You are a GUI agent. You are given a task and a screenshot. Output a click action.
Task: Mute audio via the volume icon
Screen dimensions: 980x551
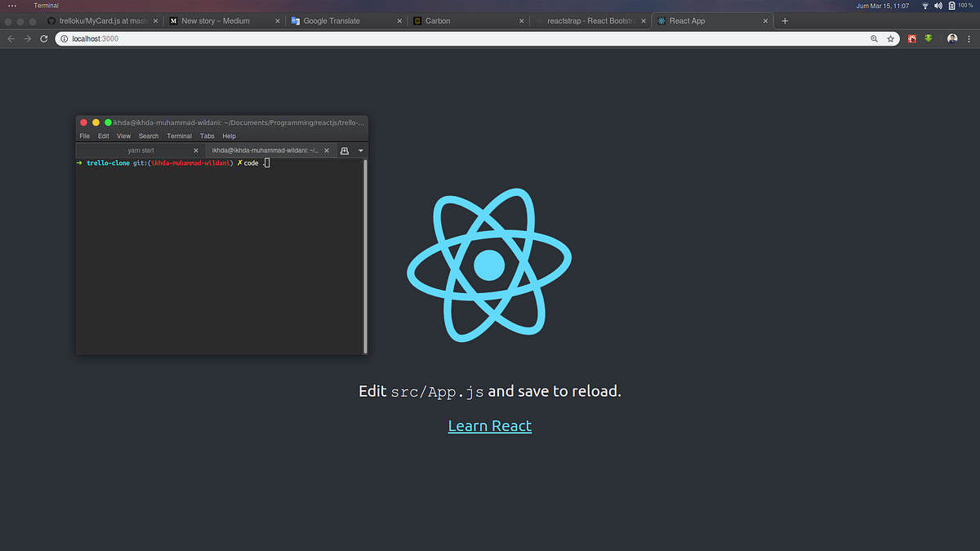tap(938, 5)
